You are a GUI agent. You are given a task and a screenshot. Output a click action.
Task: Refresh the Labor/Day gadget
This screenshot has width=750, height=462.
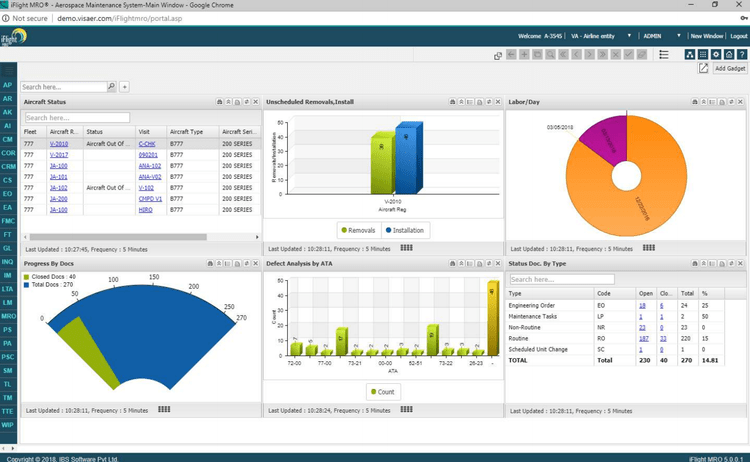[731, 102]
